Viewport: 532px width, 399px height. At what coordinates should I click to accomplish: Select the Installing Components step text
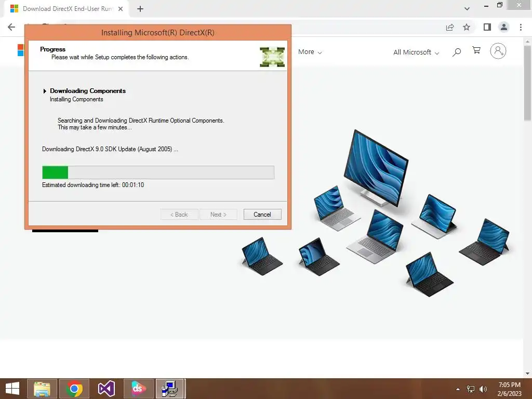pos(76,99)
